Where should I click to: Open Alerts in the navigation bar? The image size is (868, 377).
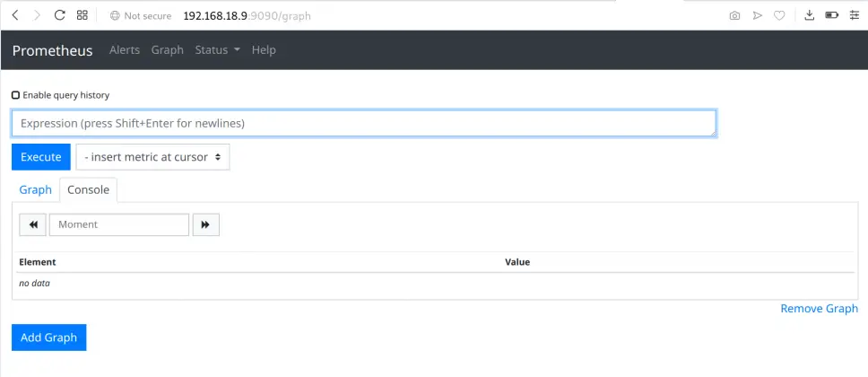pyautogui.click(x=125, y=50)
